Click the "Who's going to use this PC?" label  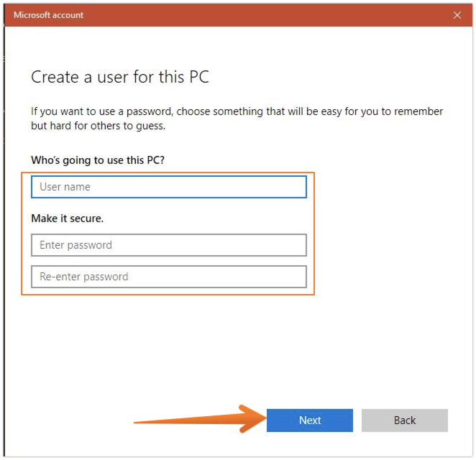[x=98, y=160]
